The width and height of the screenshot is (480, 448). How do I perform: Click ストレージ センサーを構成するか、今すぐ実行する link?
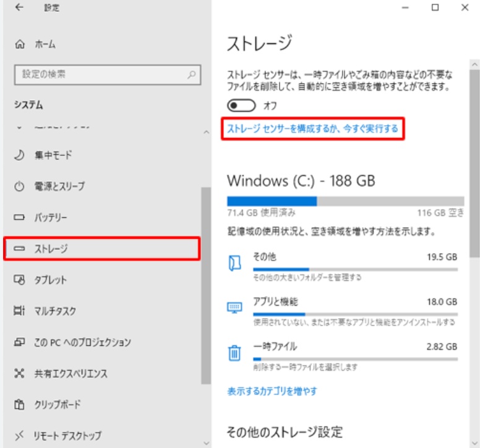click(312, 129)
